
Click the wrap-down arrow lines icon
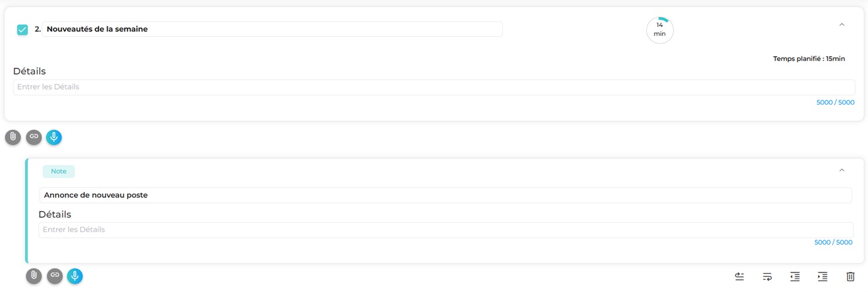pos(767,277)
